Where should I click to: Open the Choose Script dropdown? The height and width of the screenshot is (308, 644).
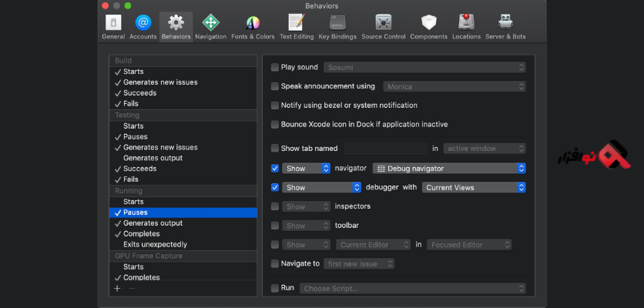coord(413,288)
